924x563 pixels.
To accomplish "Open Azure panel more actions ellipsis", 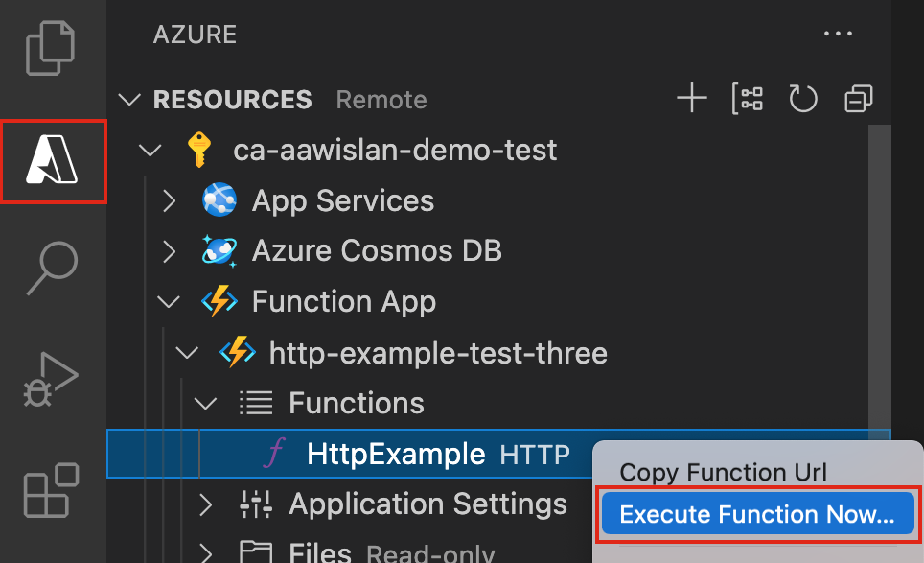I will (x=838, y=35).
